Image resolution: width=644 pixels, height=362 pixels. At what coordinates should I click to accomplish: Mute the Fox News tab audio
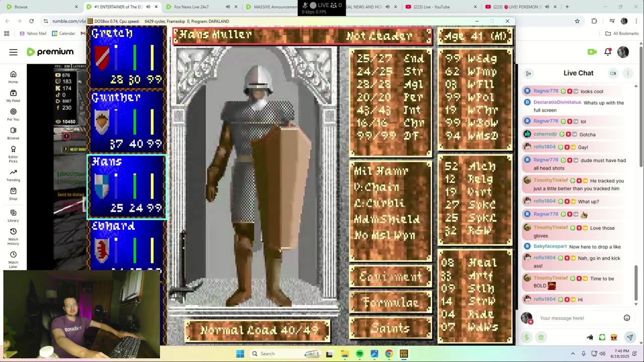coord(228,7)
